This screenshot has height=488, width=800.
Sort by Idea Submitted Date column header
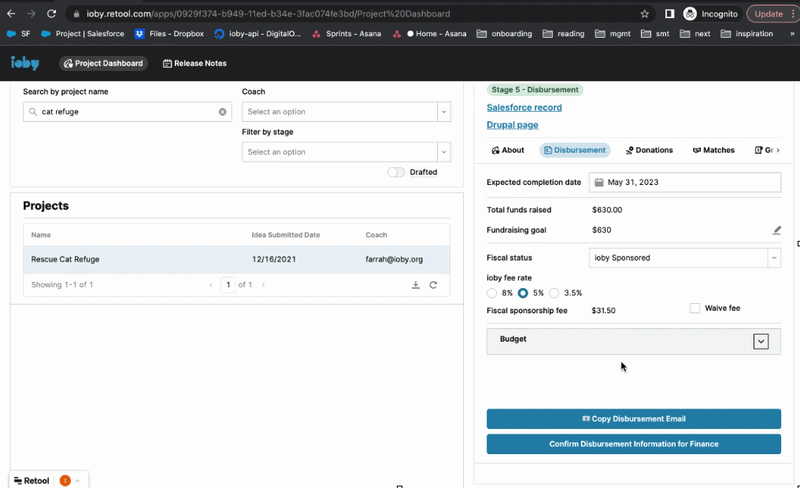tap(286, 235)
